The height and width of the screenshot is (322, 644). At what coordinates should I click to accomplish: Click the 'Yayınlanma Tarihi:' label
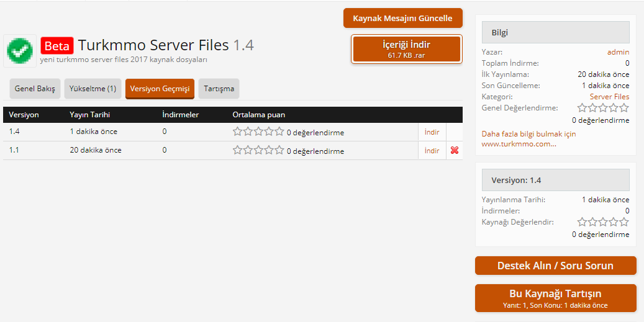pyautogui.click(x=514, y=200)
